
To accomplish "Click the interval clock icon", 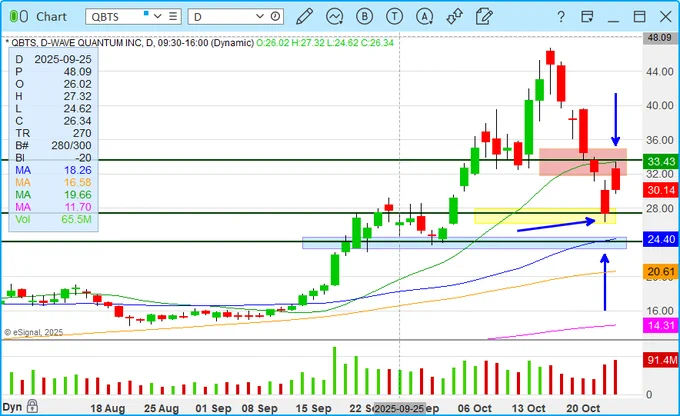I will (x=275, y=16).
